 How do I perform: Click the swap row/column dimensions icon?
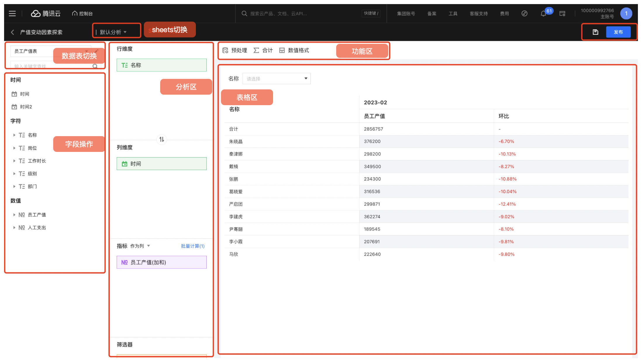point(162,139)
